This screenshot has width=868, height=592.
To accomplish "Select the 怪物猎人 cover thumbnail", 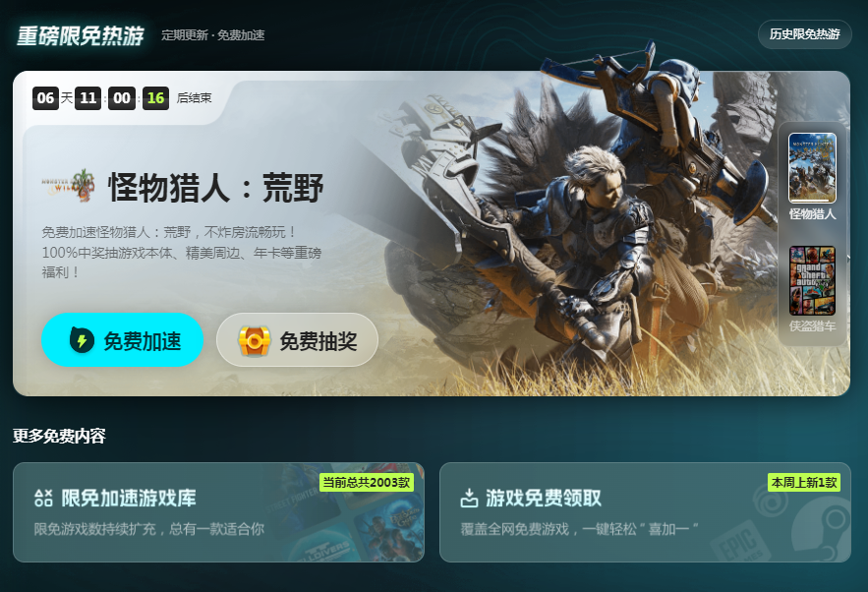I will [x=812, y=168].
